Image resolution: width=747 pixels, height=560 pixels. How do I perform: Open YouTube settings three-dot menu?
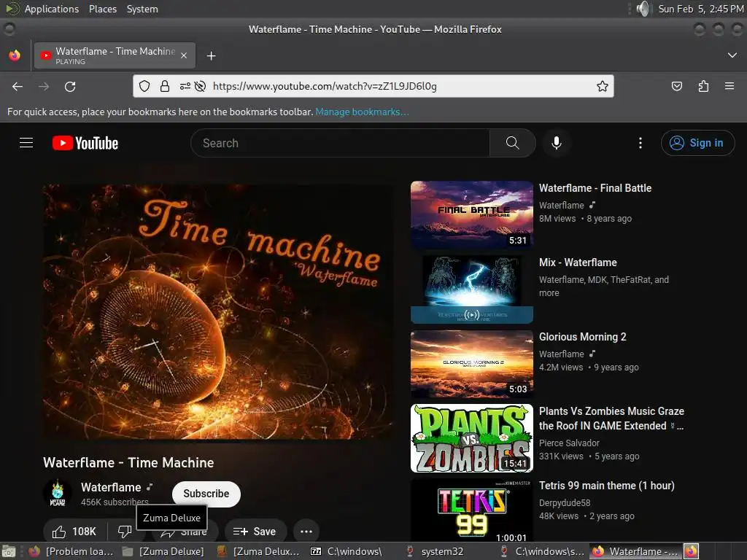tap(640, 143)
